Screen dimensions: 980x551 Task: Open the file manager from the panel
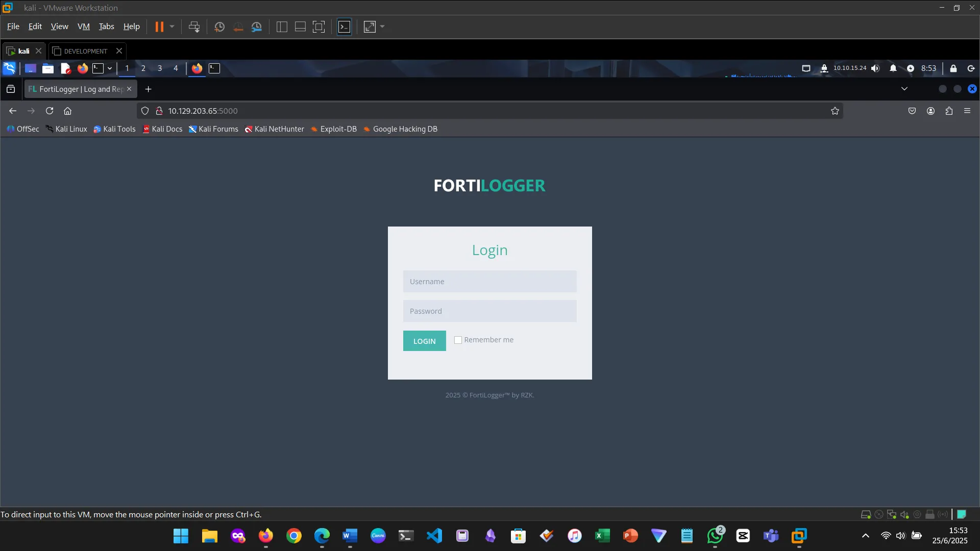(x=47, y=68)
